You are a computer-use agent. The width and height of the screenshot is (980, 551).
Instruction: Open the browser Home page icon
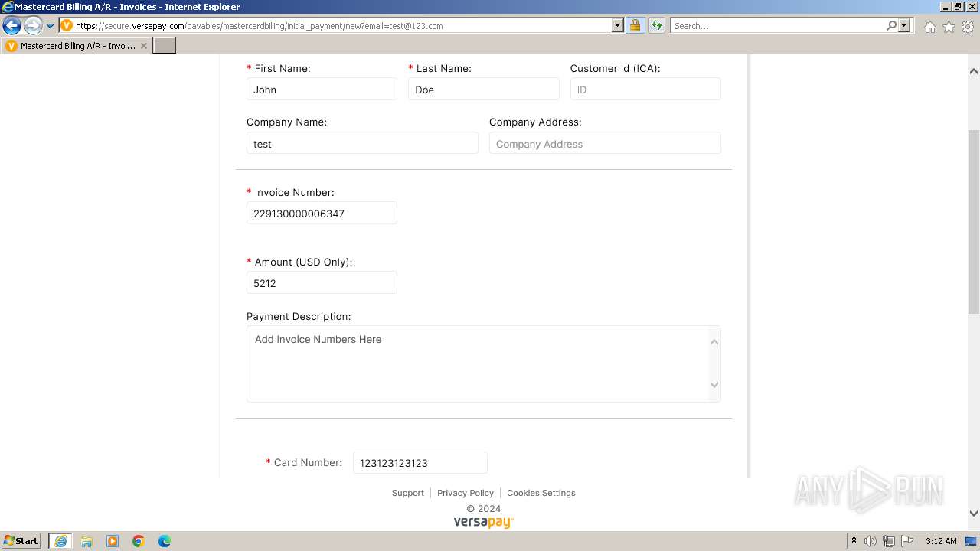[929, 27]
